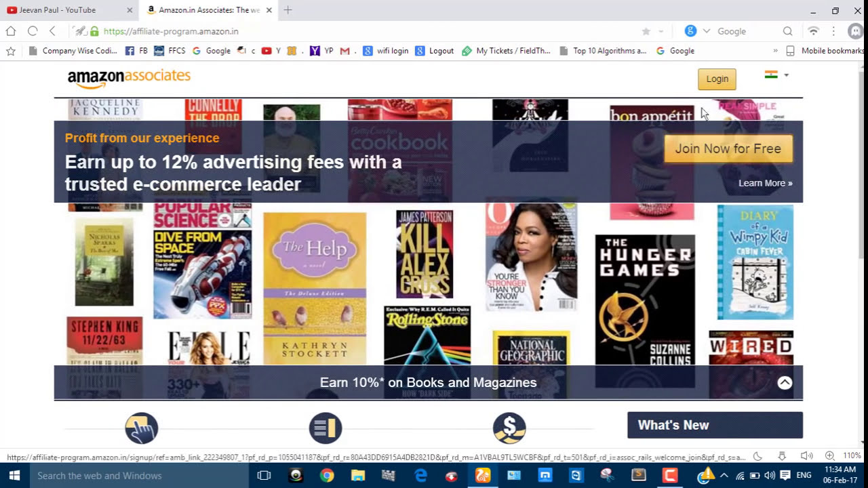Viewport: 868px width, 488px height.
Task: Open Task View on the taskbar
Action: tap(264, 476)
